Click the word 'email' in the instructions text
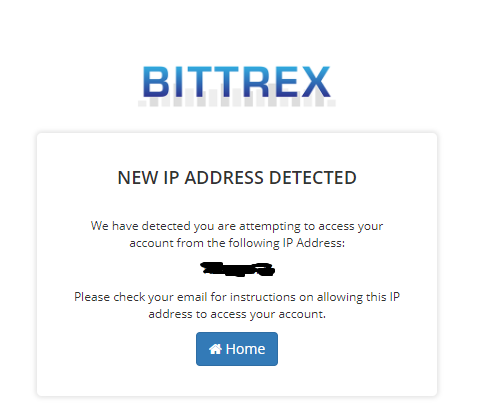 (192, 297)
